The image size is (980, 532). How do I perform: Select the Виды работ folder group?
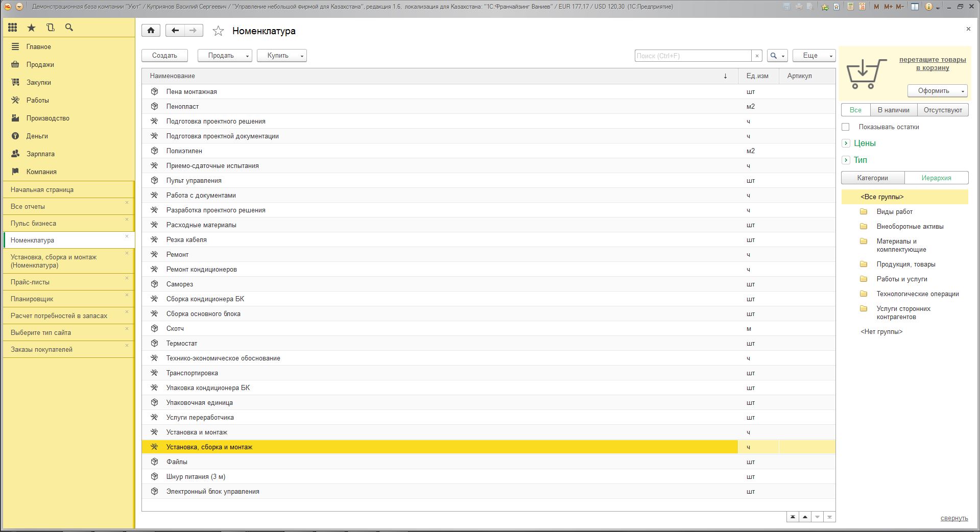click(894, 211)
